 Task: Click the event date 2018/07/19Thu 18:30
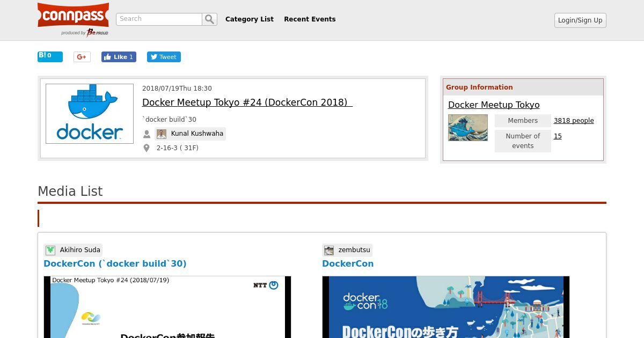click(x=177, y=89)
